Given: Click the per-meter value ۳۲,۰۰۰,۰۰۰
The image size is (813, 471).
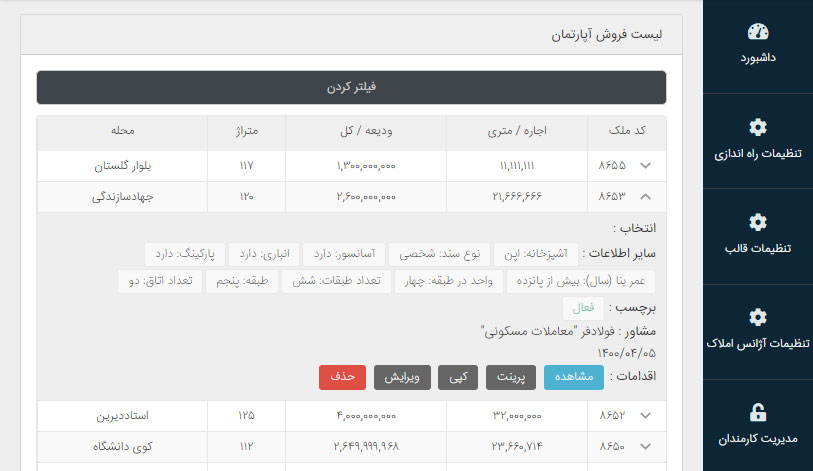Looking at the screenshot, I should pyautogui.click(x=517, y=416).
